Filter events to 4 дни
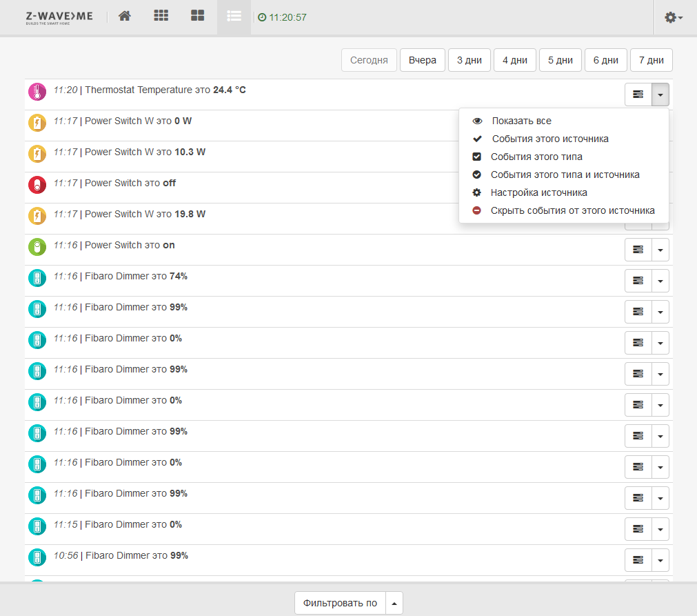 coord(515,60)
